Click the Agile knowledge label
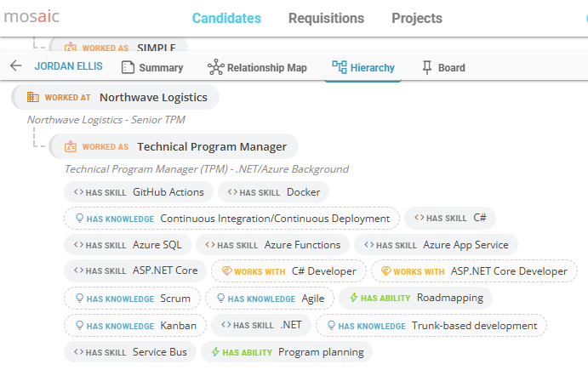588x370 pixels. point(313,299)
